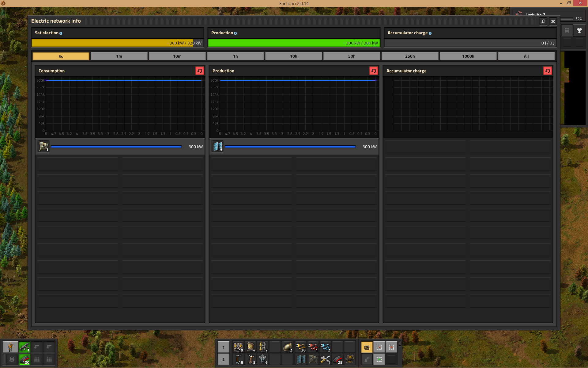Toggle the green selection tool shortcut
Viewport: 588px width, 368px height.
pyautogui.click(x=379, y=359)
